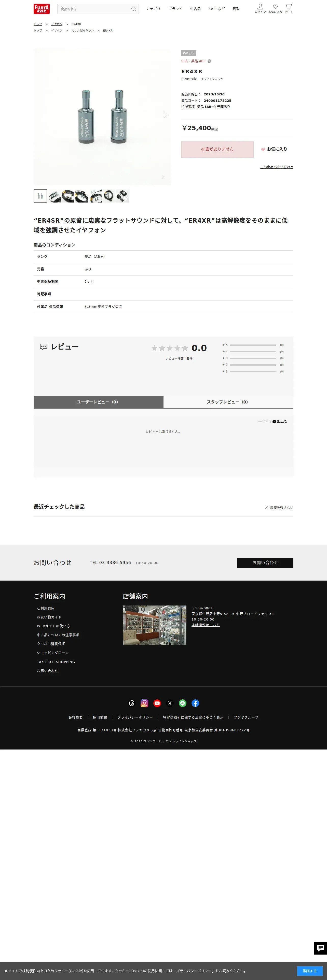Open 特定商取引に関する法律に基づく表示 link
Viewport: 327px width, 980px height.
193,717
